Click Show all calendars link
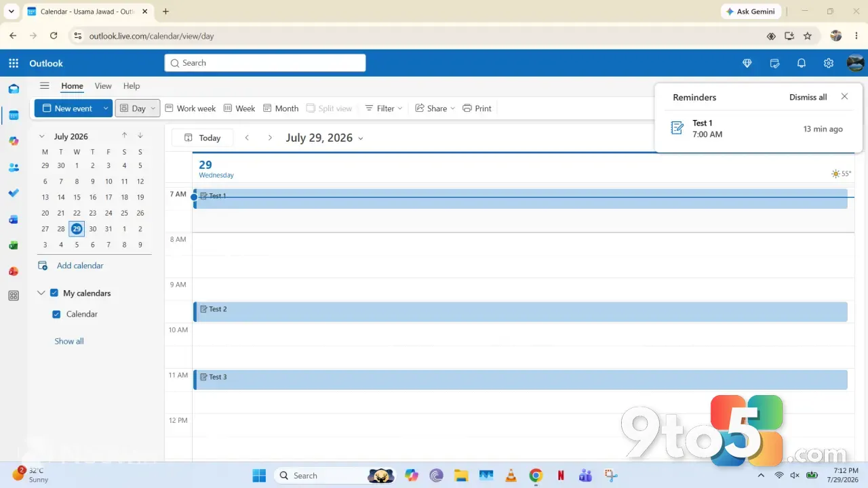 click(69, 341)
